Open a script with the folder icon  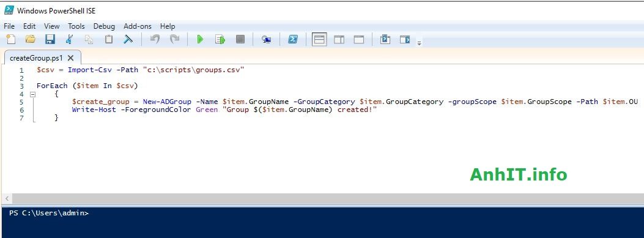(x=31, y=39)
